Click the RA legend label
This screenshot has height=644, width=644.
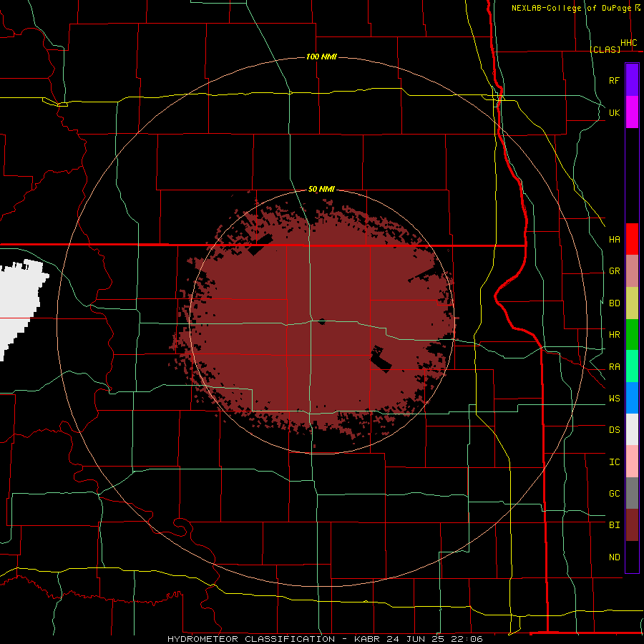(x=614, y=367)
